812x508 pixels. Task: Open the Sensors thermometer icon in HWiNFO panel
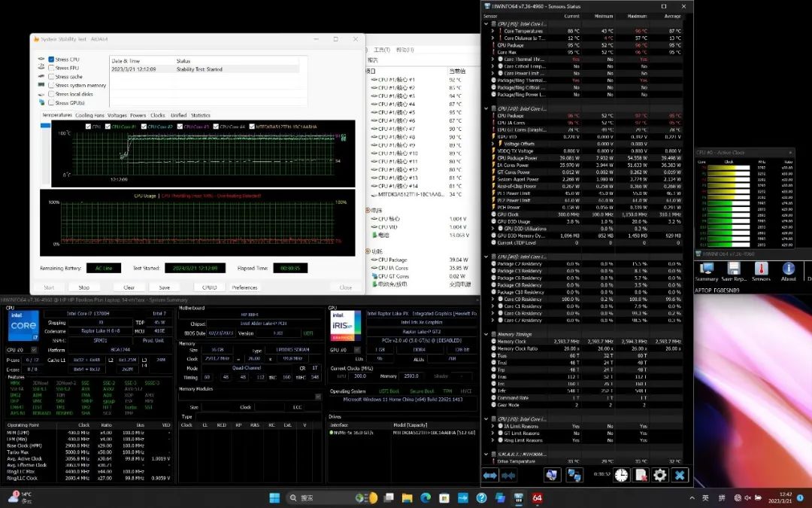(x=761, y=270)
